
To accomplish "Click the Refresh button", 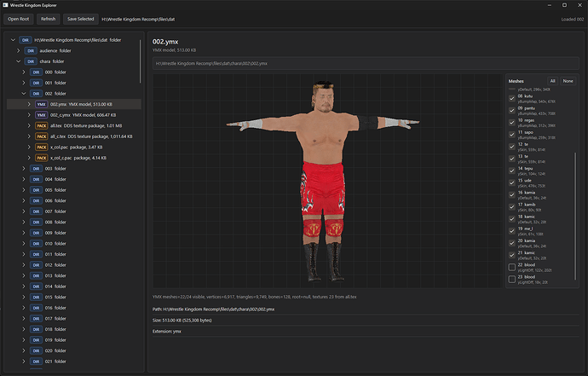I will pos(48,19).
